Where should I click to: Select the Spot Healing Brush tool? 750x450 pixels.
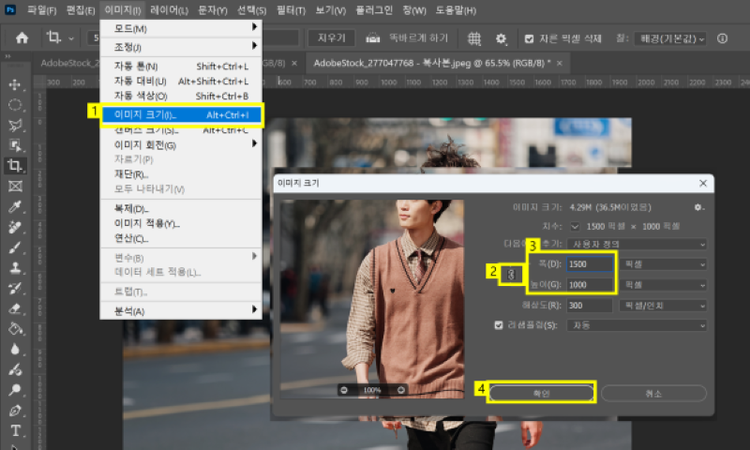[x=15, y=227]
